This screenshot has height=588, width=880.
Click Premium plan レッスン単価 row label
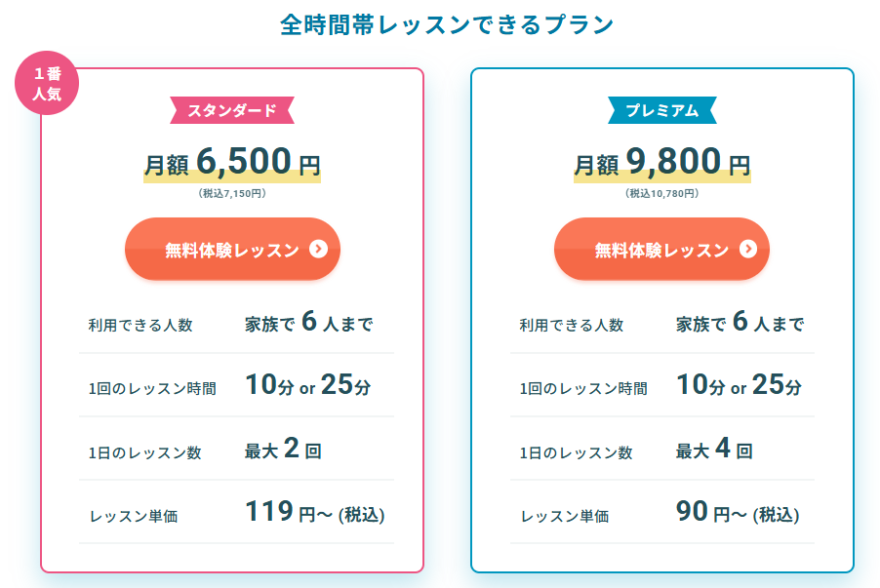(x=563, y=516)
